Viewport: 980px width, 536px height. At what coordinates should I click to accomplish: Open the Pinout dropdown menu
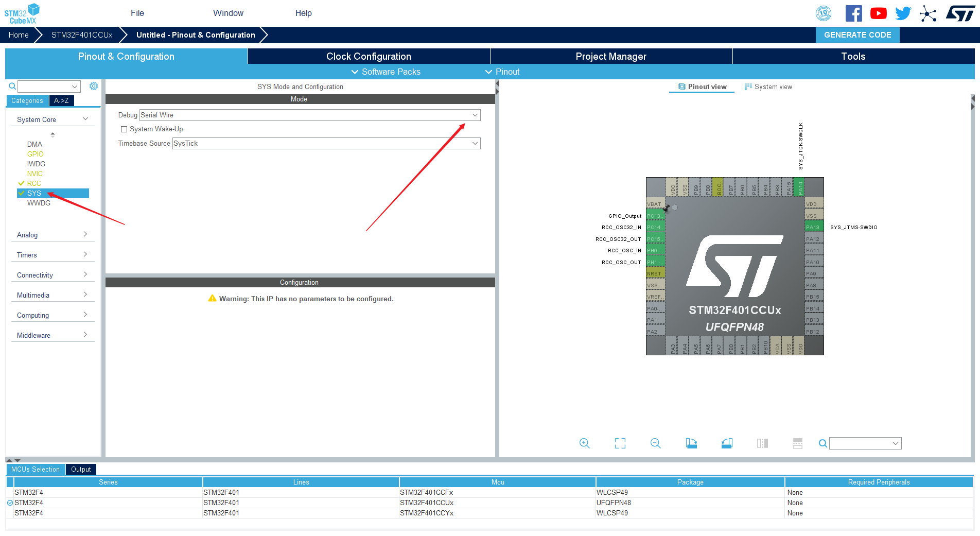(502, 72)
